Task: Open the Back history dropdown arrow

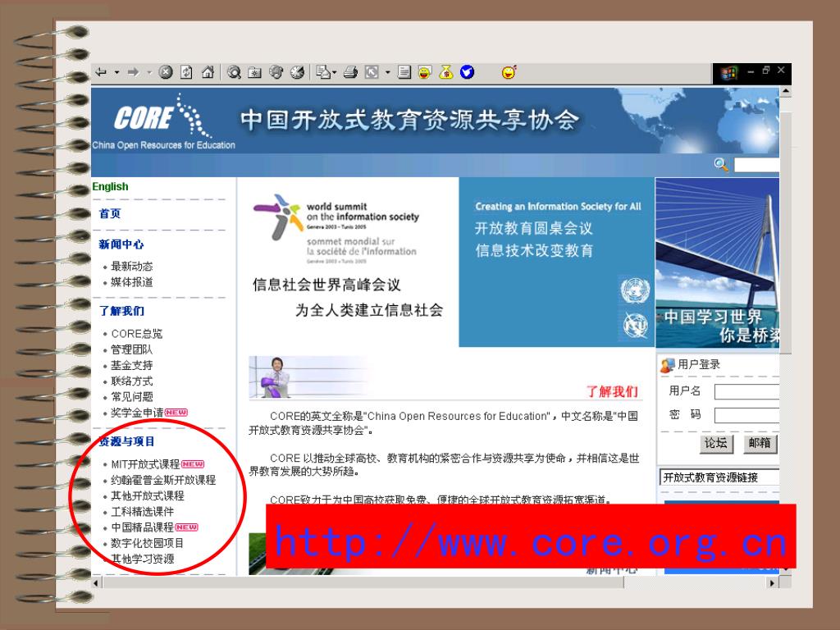Action: (116, 72)
